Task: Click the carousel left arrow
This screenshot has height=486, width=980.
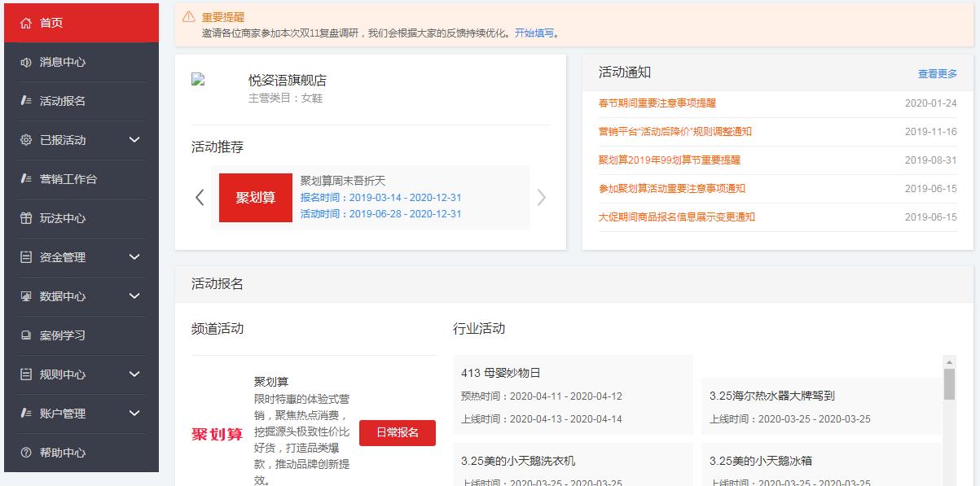Action: (200, 197)
